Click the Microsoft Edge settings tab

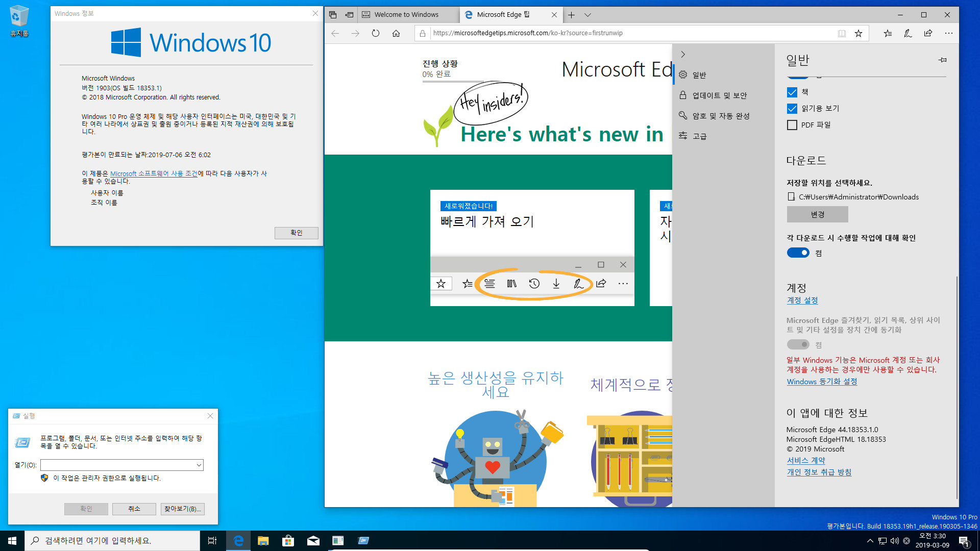509,14
